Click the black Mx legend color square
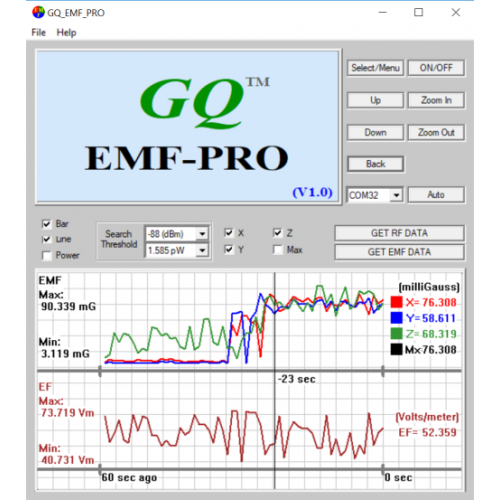Viewport: 500px width, 500px height. pyautogui.click(x=396, y=349)
